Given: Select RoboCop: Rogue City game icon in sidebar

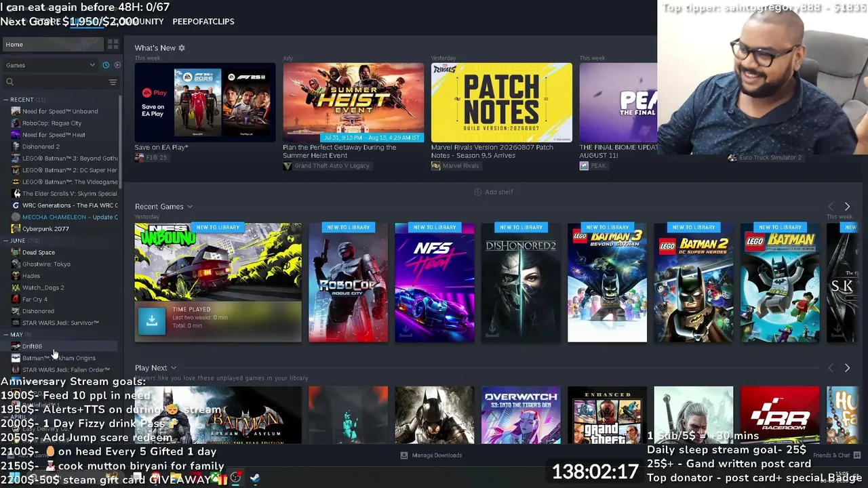Looking at the screenshot, I should [x=16, y=123].
